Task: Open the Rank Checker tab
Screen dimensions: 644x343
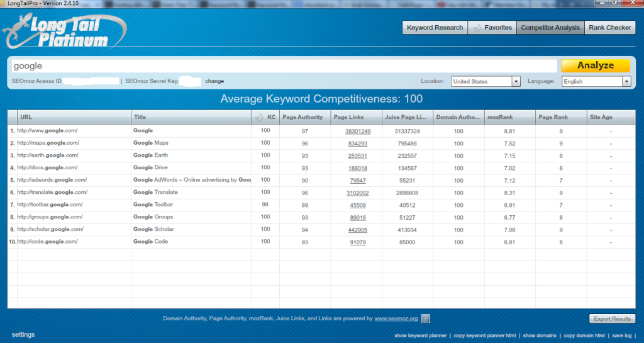Action: tap(609, 28)
